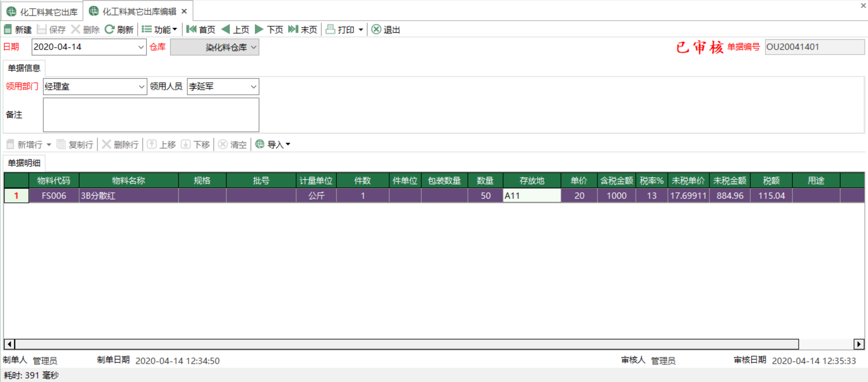Click the FS006 material code cell
This screenshot has width=868, height=382.
pos(54,196)
